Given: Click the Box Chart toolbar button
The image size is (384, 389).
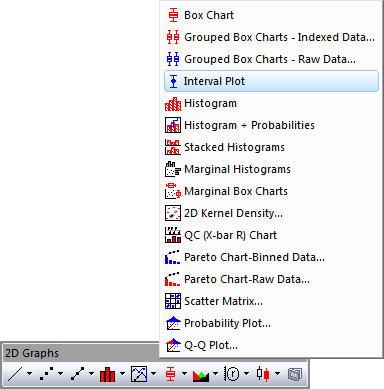Looking at the screenshot, I should coord(170,374).
